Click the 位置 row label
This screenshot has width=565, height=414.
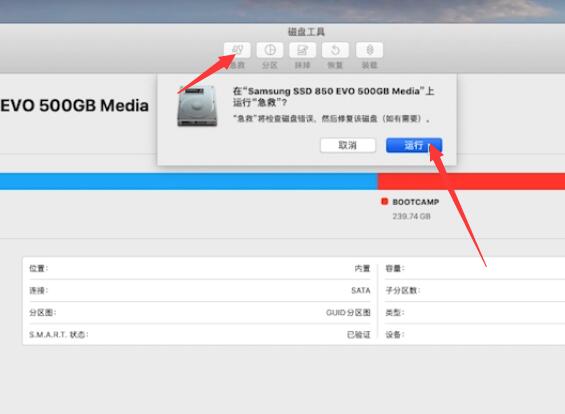coord(39,268)
